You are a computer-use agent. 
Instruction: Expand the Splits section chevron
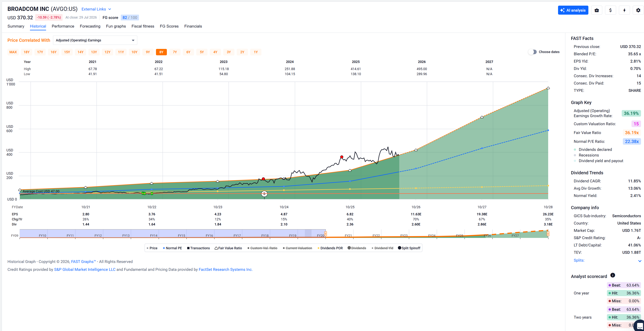(x=640, y=261)
